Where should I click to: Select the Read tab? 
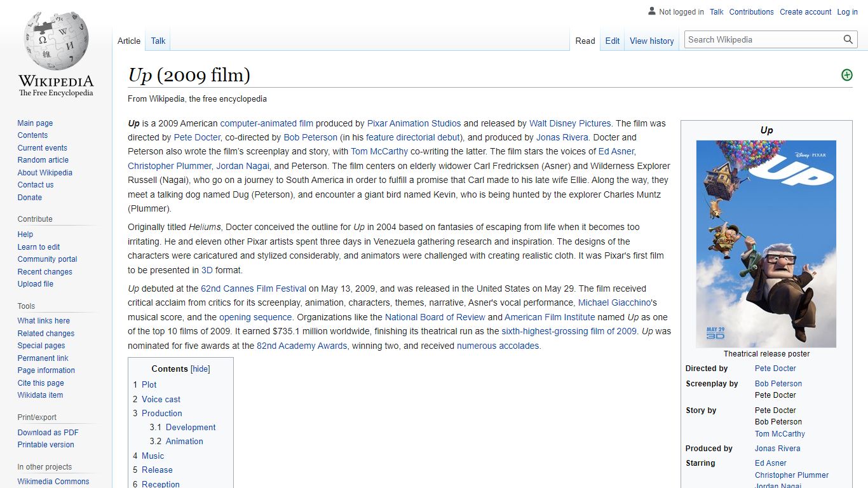point(585,41)
